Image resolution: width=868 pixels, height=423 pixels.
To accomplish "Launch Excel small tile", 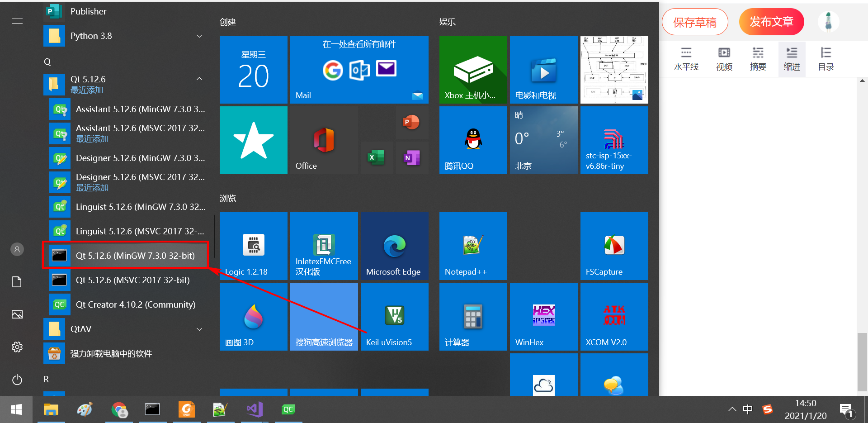I will click(377, 158).
